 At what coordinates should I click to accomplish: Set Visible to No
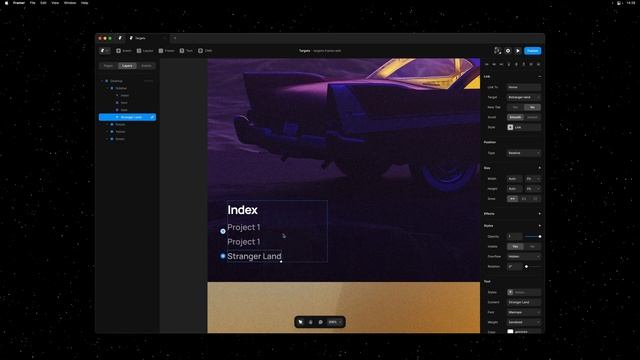[x=532, y=247]
